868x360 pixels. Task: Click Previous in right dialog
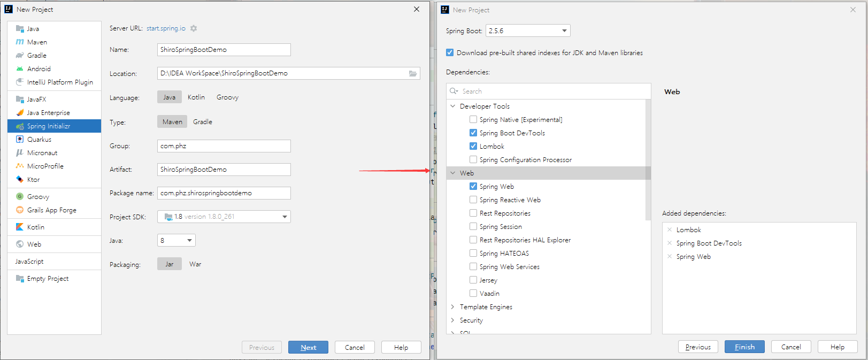point(698,347)
